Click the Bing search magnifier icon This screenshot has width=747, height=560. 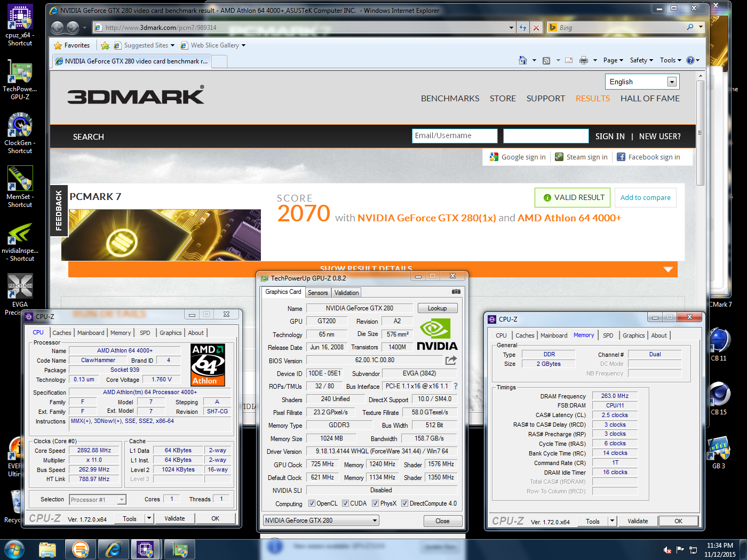click(690, 27)
